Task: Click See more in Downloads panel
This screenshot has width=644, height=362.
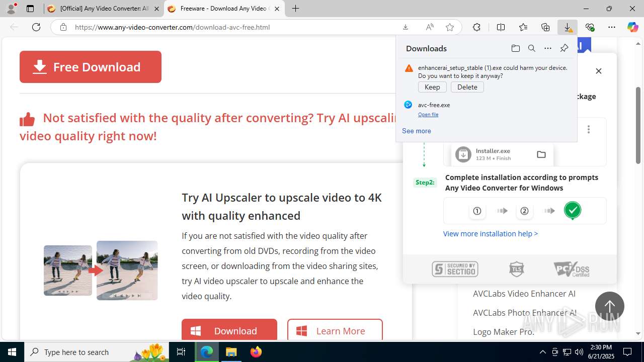Action: [x=417, y=131]
